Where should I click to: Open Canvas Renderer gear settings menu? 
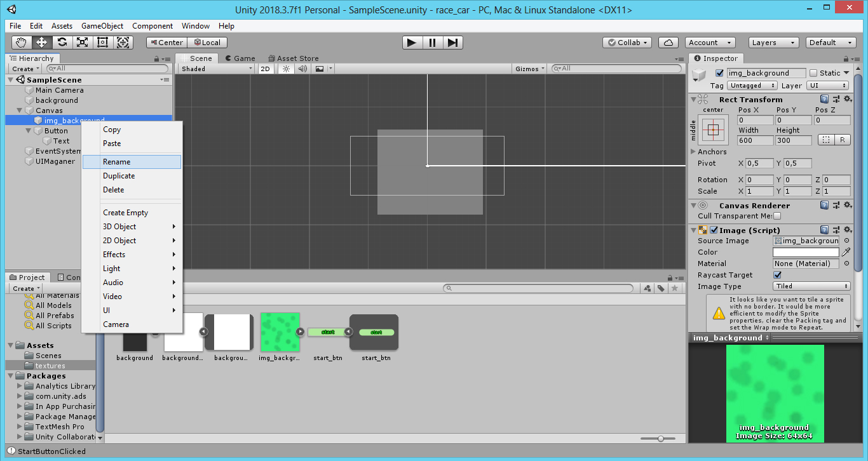(847, 206)
